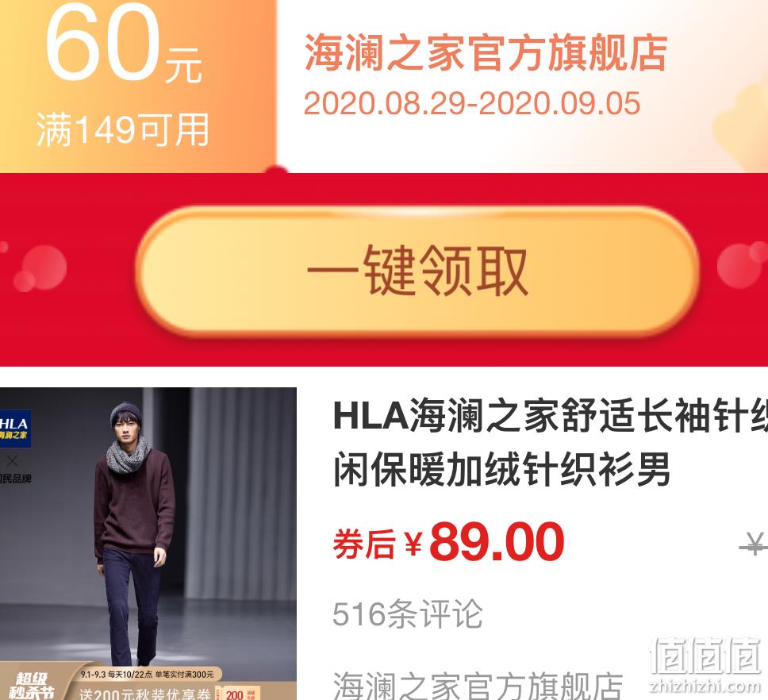Click the 送200元秋装优享券 banner text
768x700 pixels.
click(x=145, y=694)
